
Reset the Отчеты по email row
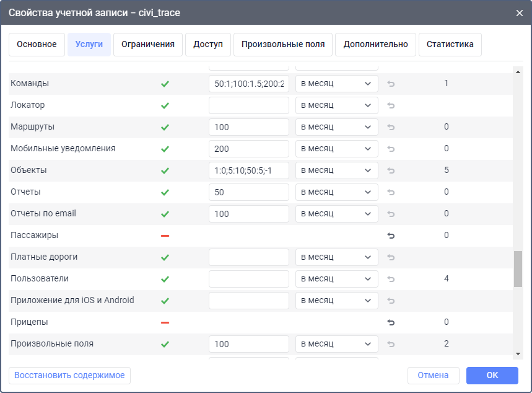391,214
